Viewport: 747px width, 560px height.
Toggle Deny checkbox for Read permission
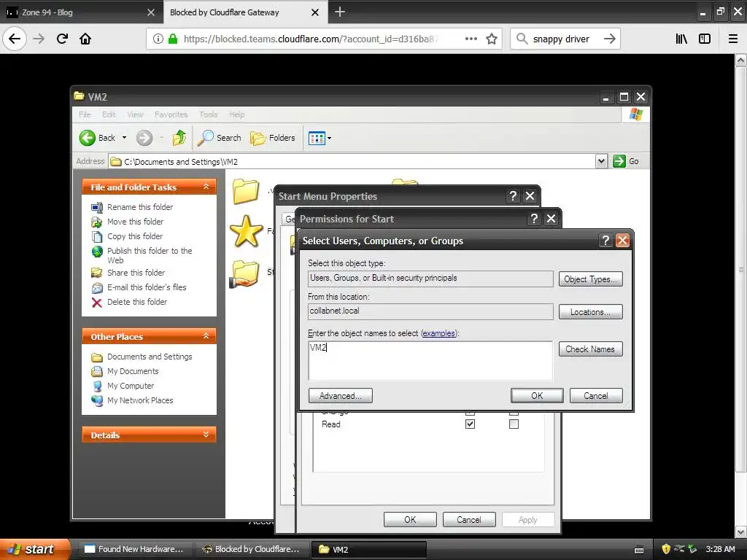pyautogui.click(x=514, y=424)
